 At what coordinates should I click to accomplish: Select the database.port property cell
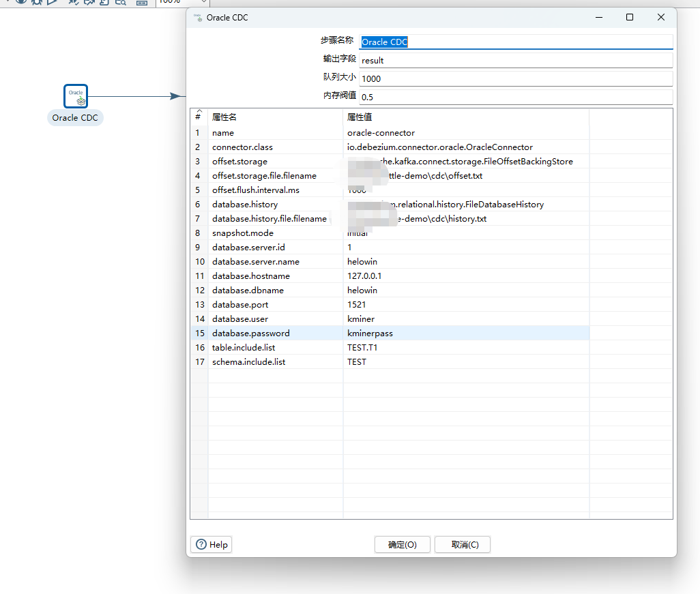[276, 304]
